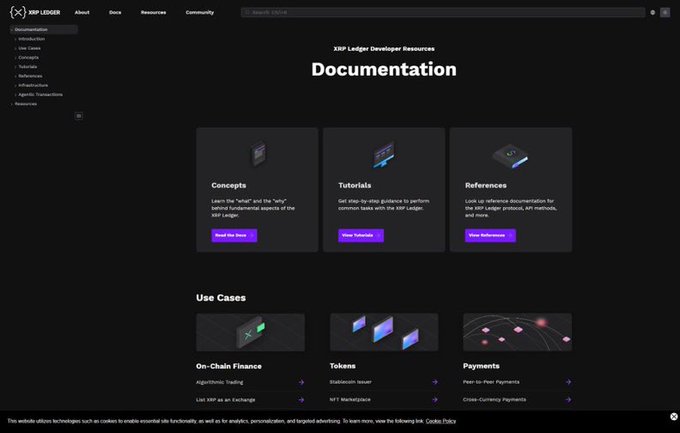Expand the Agentic Transactions sidebar item

pos(40,95)
